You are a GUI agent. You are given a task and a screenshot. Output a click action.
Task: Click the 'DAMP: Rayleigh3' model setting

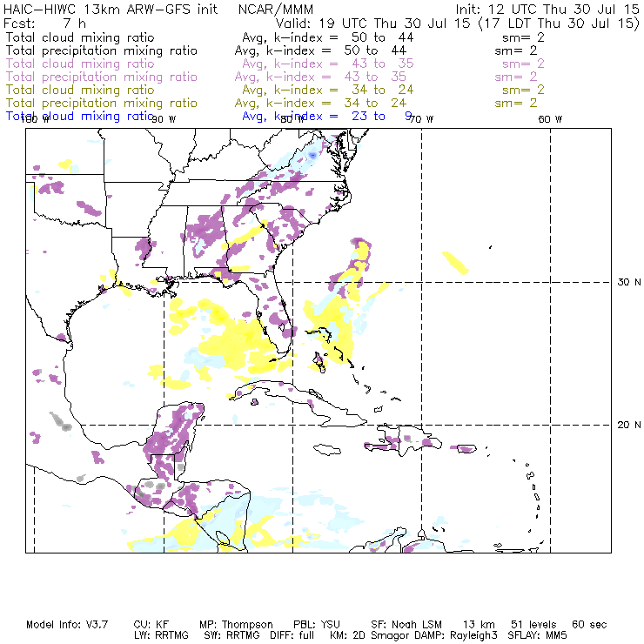pos(455,635)
